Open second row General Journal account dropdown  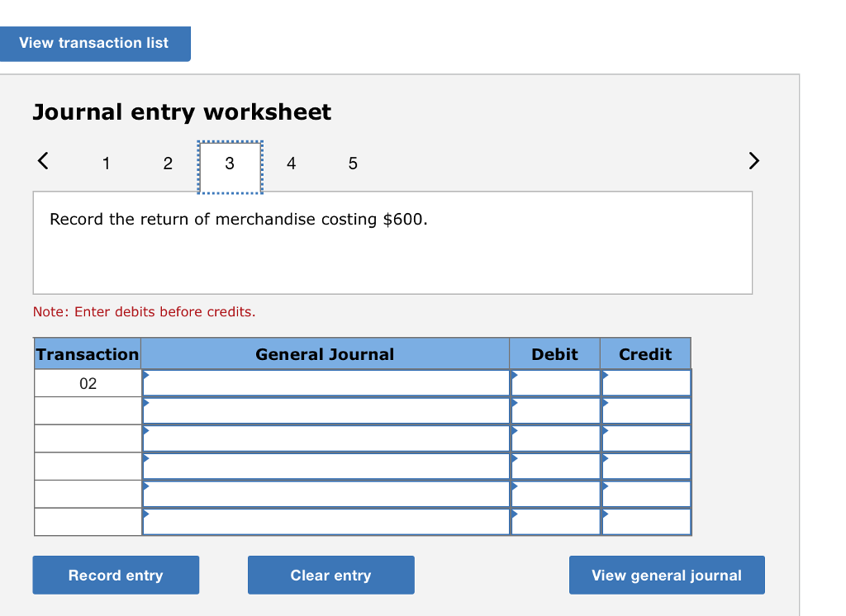pyautogui.click(x=326, y=410)
